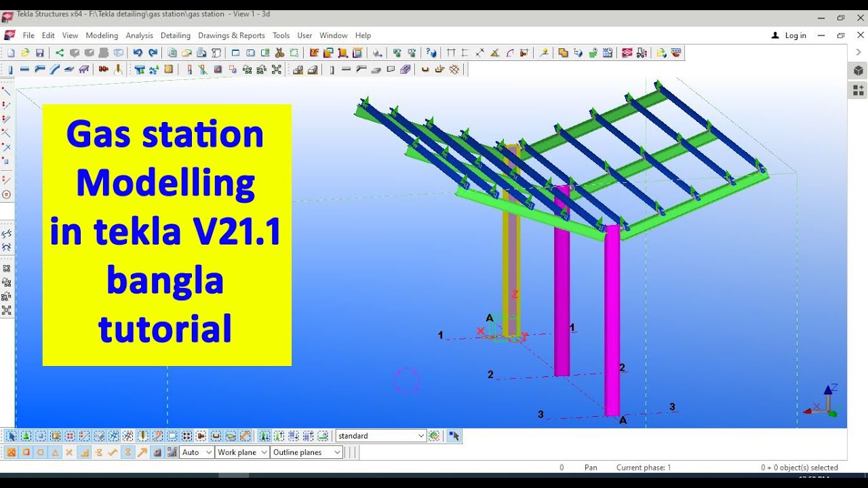Open the Analysis menu

tap(139, 35)
